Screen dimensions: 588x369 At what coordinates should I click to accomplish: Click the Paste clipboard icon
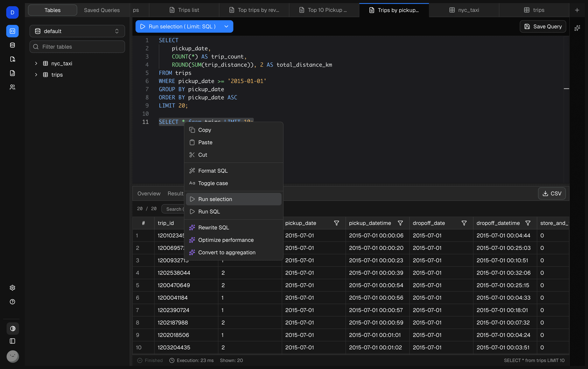(x=192, y=142)
